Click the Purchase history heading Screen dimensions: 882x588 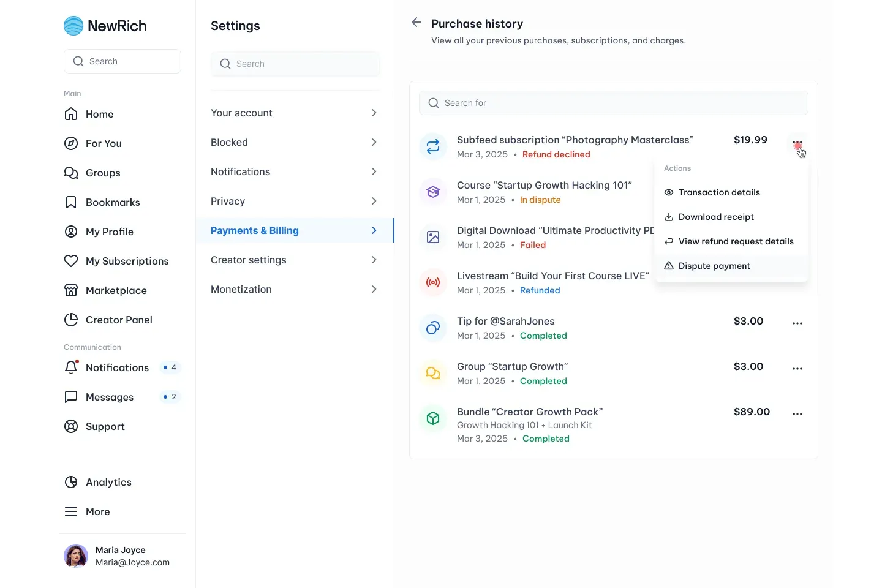click(477, 23)
